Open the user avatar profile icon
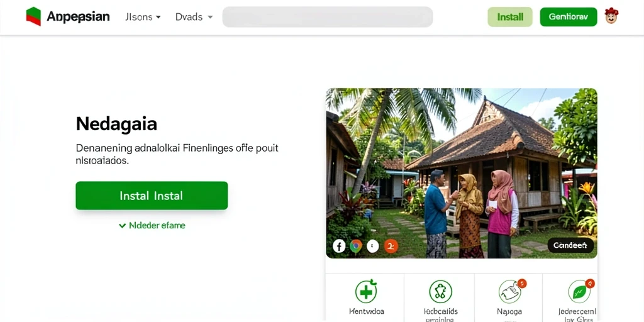This screenshot has width=644, height=322. click(611, 16)
